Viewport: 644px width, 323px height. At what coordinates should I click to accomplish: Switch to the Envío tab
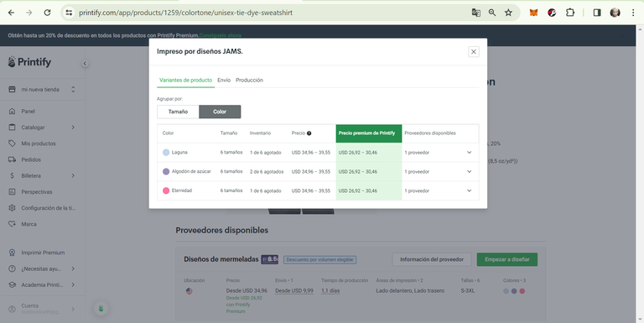pyautogui.click(x=224, y=81)
